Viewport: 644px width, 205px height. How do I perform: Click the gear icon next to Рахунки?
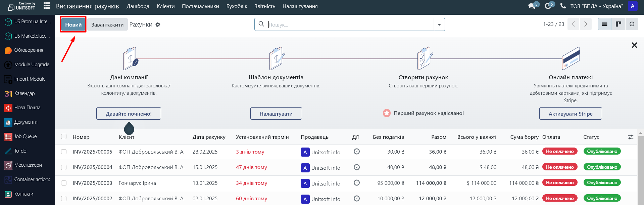[158, 25]
